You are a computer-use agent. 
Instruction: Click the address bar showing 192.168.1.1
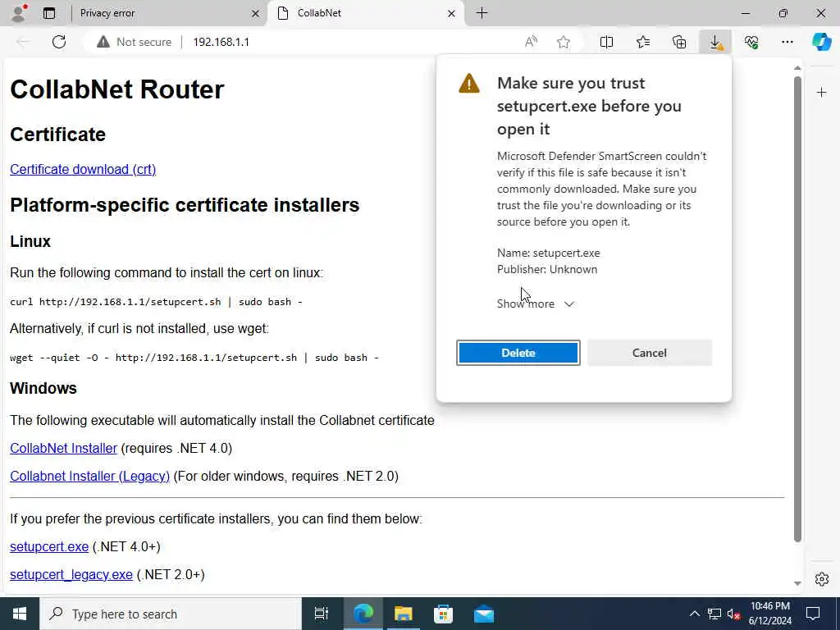tap(221, 42)
